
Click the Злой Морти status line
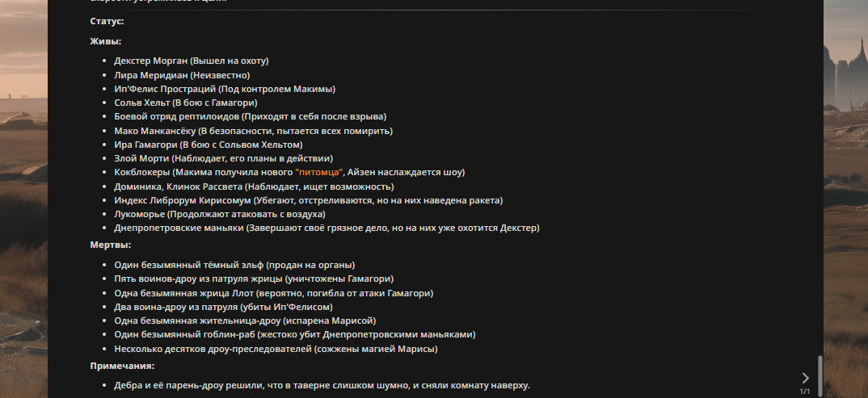[x=223, y=158]
